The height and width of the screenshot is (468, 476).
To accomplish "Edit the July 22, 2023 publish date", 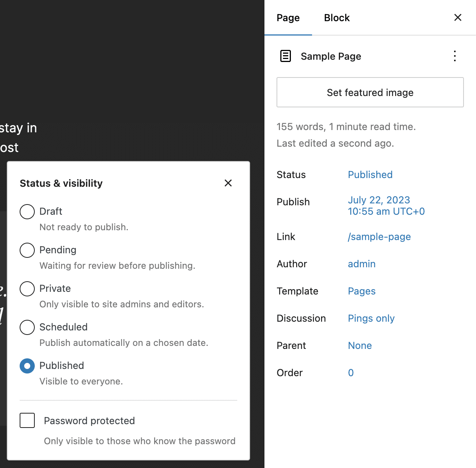I will tap(379, 200).
